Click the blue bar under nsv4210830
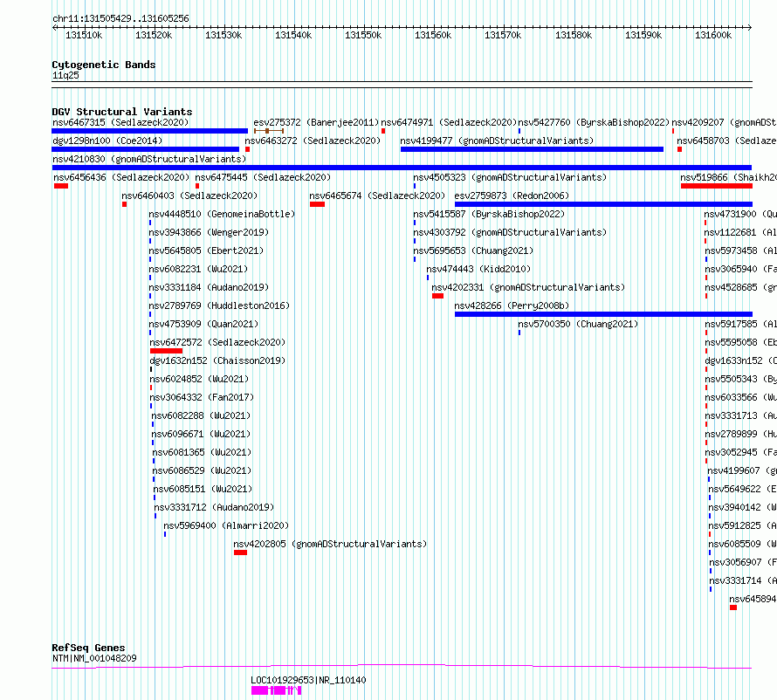 coord(402,168)
